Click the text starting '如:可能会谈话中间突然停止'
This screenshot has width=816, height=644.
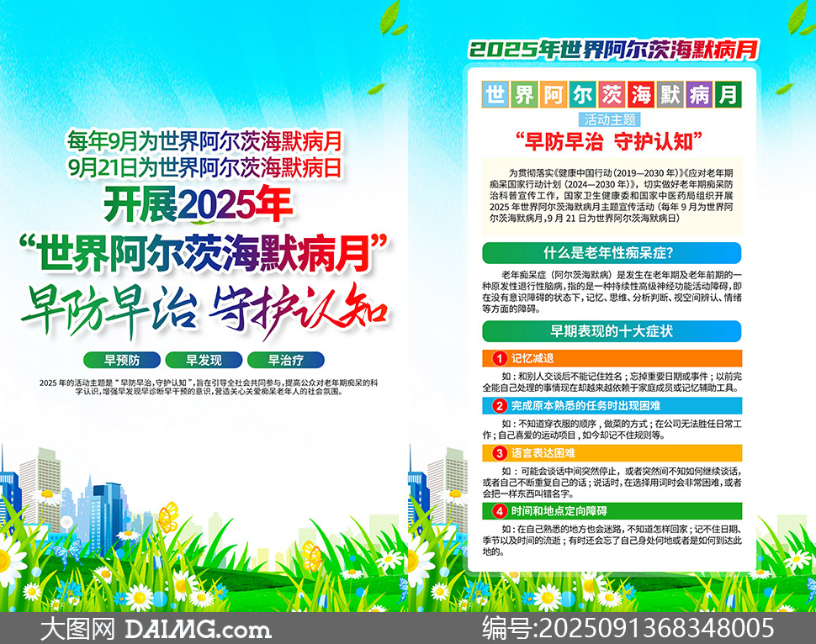(x=612, y=483)
